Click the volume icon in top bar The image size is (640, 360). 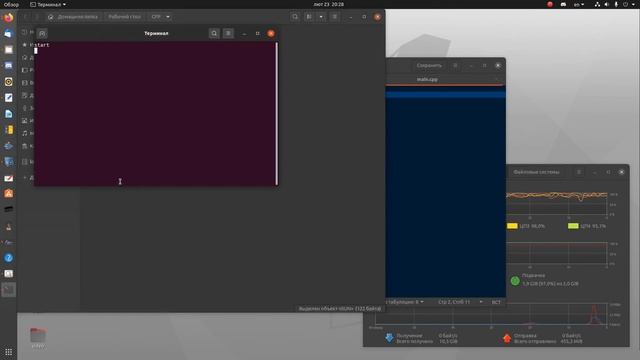tap(607, 4)
